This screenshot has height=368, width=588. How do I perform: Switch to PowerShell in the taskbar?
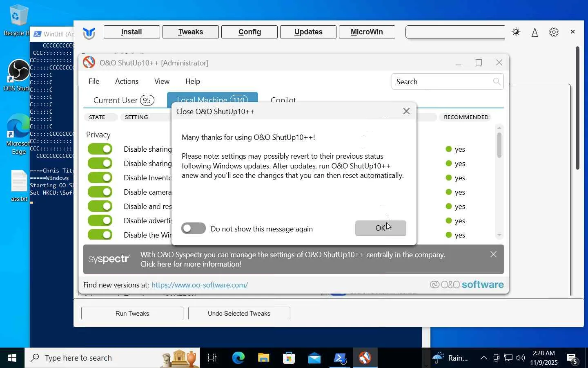point(340,358)
